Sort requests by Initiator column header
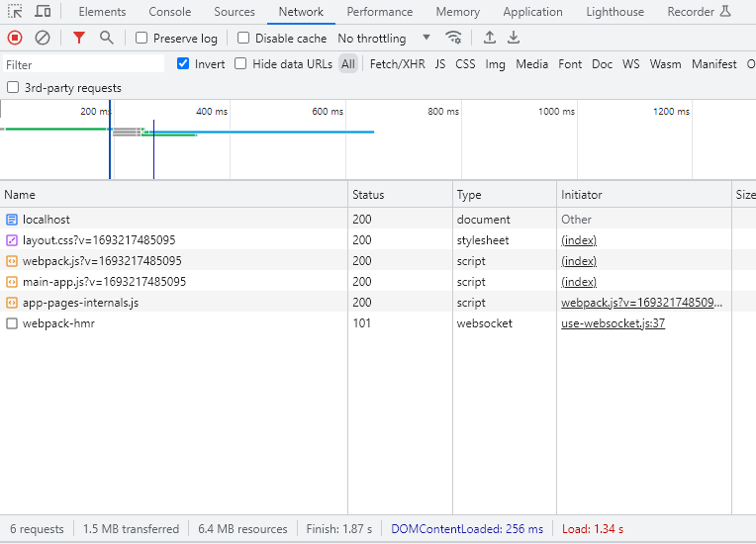Image resolution: width=756 pixels, height=544 pixels. (x=644, y=195)
